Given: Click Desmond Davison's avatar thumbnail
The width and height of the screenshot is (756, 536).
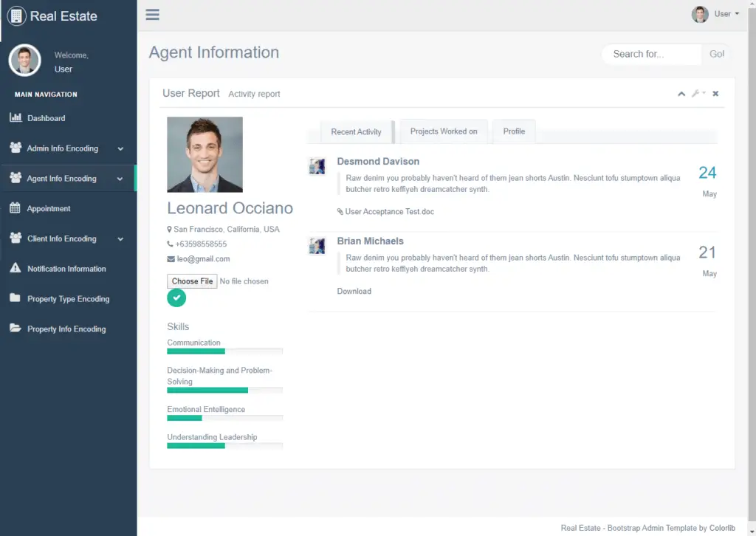Looking at the screenshot, I should (x=317, y=167).
